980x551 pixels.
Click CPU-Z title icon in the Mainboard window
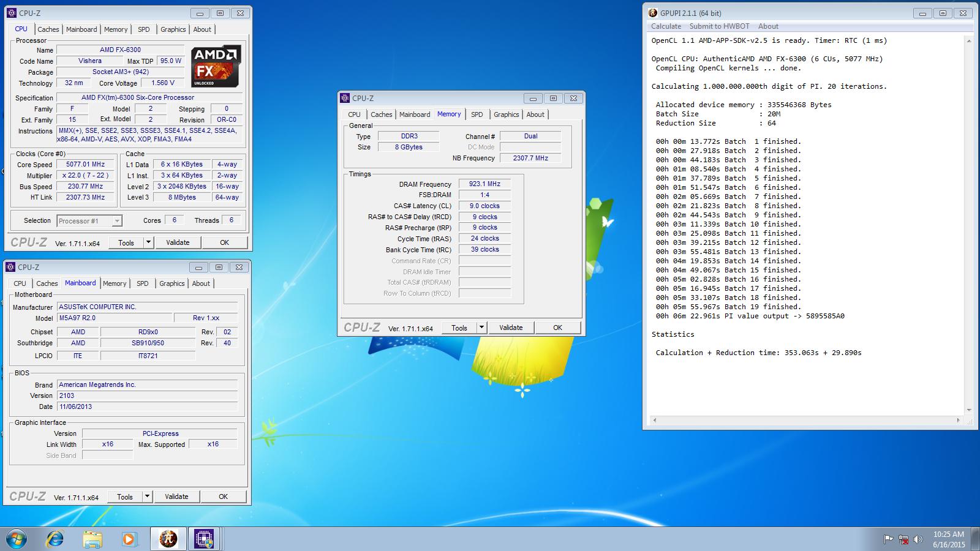[10, 267]
